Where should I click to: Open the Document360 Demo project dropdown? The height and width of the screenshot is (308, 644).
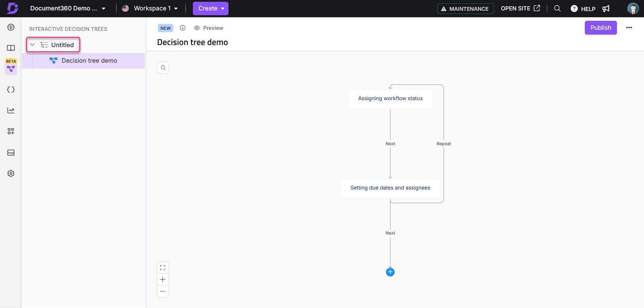[68, 8]
